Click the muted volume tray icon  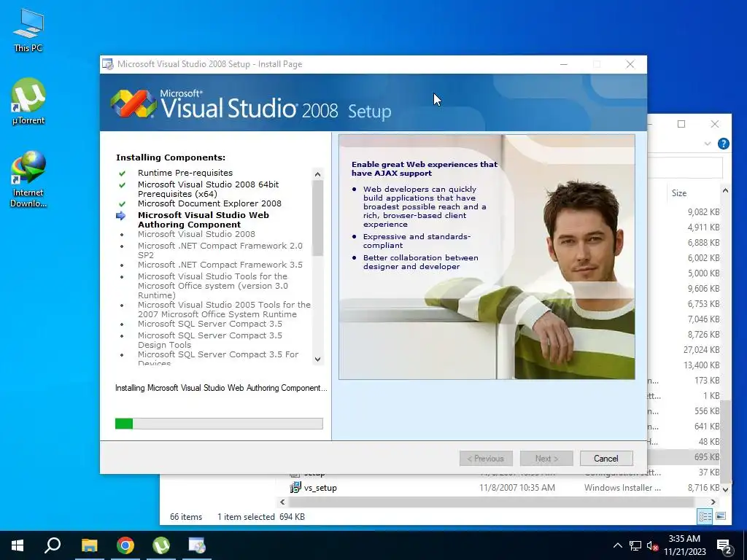click(x=652, y=545)
